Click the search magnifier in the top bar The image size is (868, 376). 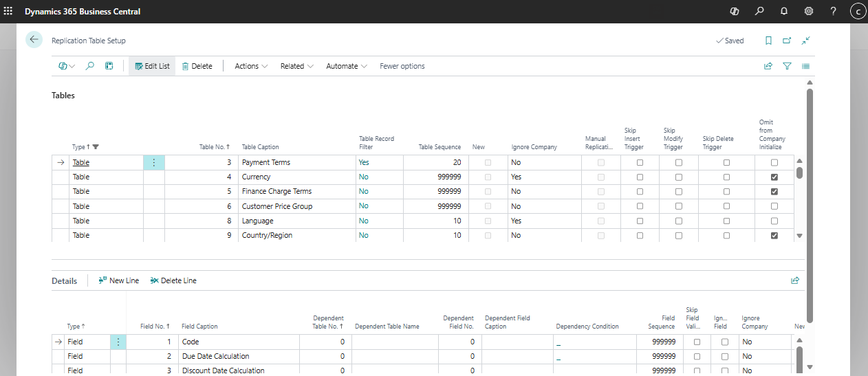click(759, 12)
